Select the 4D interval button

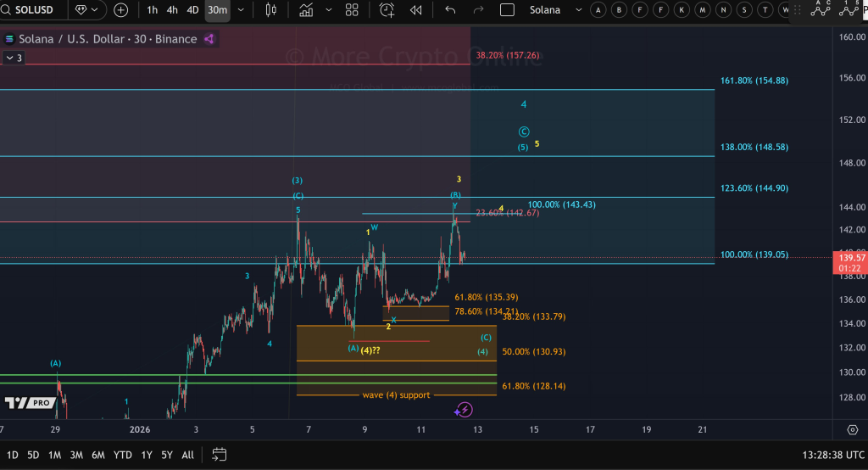(193, 10)
